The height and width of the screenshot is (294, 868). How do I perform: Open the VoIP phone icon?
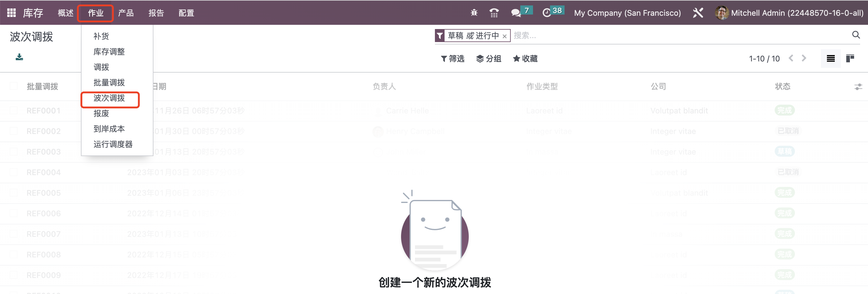494,13
